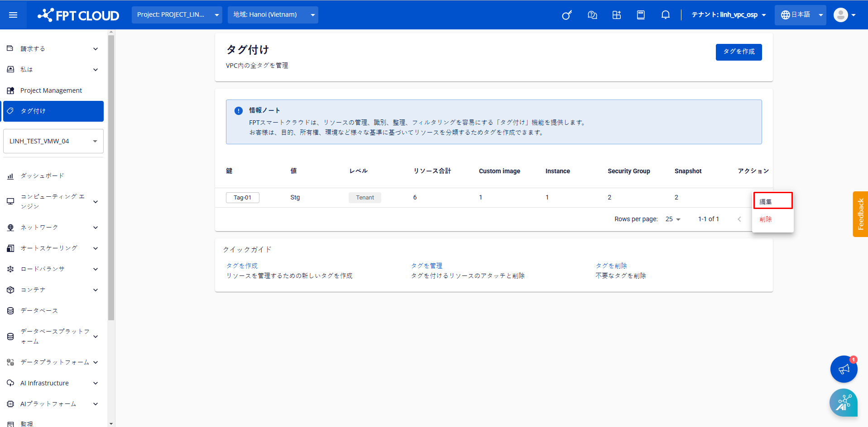Click the コンテナ cube icon
This screenshot has width=868, height=427.
(x=10, y=290)
